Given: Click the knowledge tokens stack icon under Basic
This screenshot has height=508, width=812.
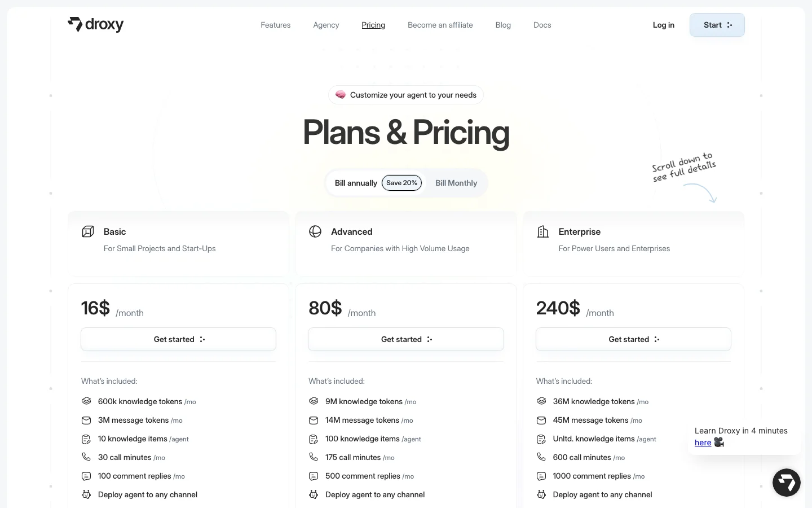Looking at the screenshot, I should [x=86, y=401].
